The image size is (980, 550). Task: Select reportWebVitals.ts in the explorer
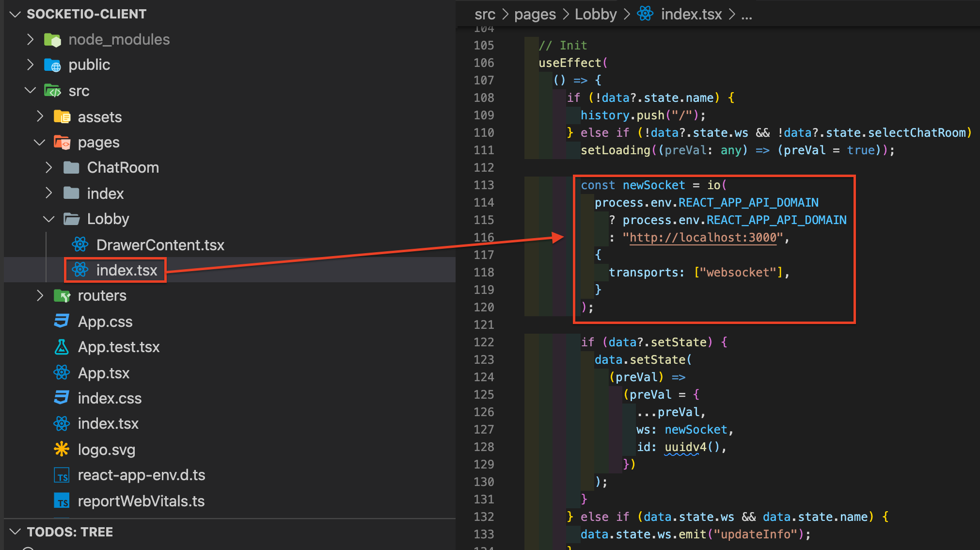(141, 501)
